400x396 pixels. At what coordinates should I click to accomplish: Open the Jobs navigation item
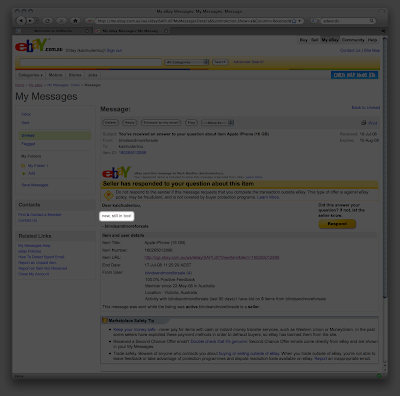tap(93, 75)
